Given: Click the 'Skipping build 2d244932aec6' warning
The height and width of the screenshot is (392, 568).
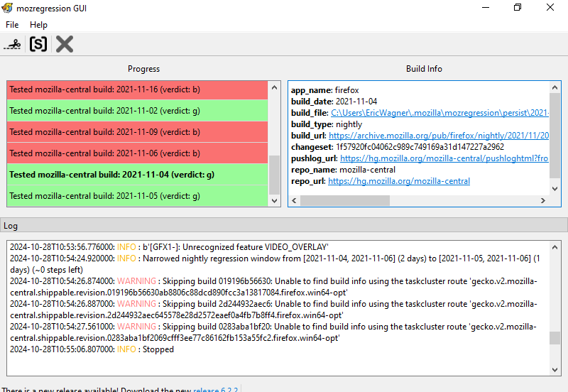Looking at the screenshot, I should tap(274, 310).
